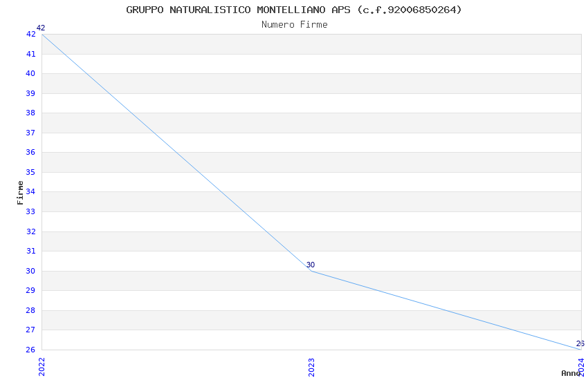Click the Firme y-axis label

point(20,193)
